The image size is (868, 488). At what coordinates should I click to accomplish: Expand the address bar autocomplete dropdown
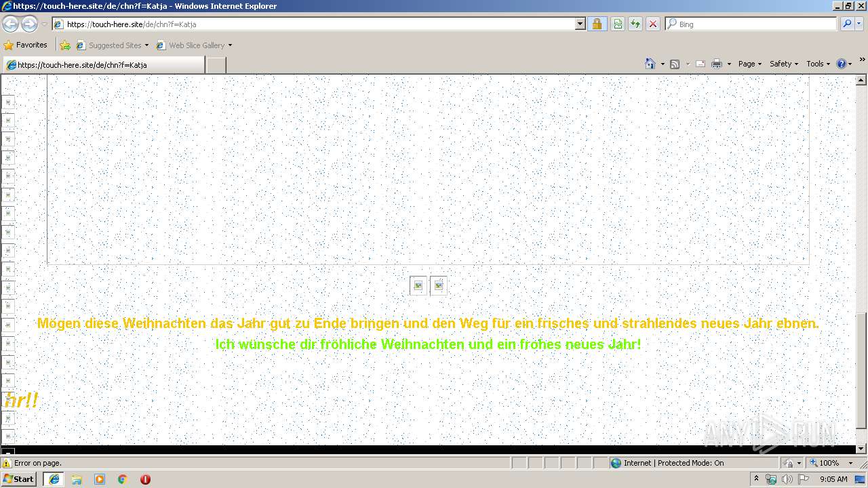[x=580, y=24]
